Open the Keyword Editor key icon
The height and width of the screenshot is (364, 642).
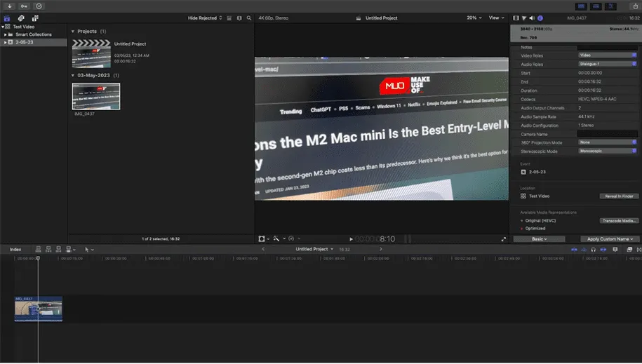24,6
